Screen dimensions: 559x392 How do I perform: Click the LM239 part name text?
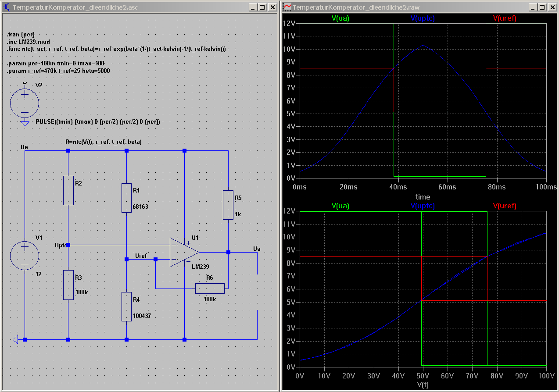click(201, 266)
